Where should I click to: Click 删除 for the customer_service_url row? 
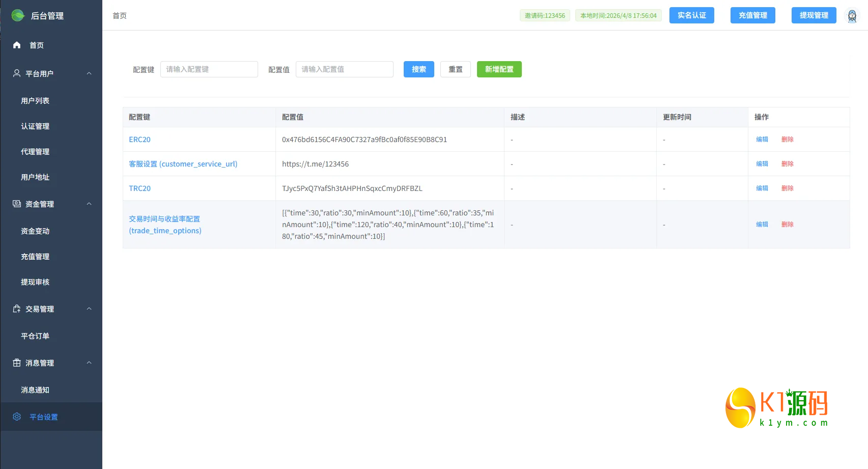pos(787,164)
